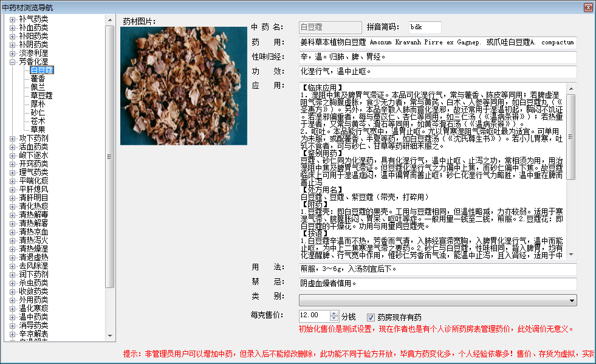
Task: Collapse the 芳香化湿 category
Action: pos(13,62)
